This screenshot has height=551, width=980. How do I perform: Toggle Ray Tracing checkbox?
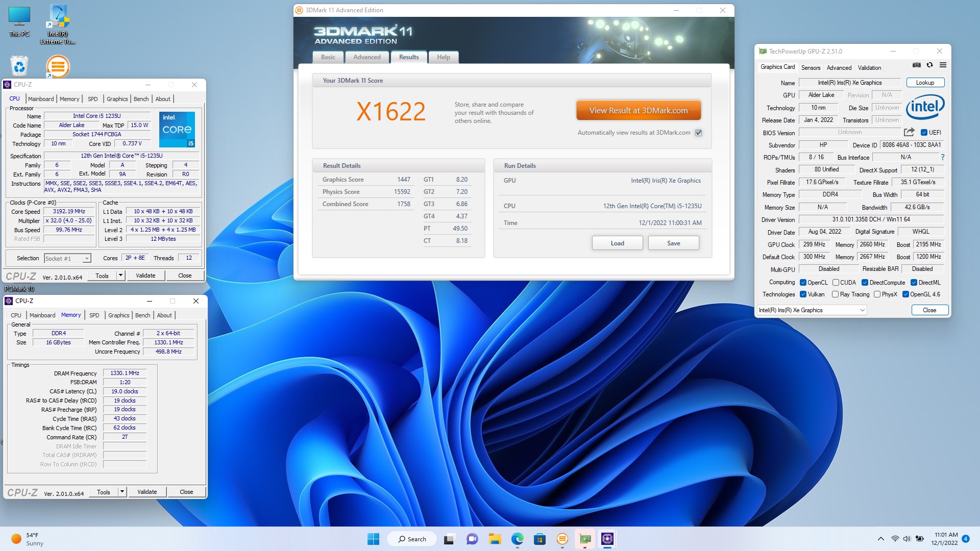(835, 294)
